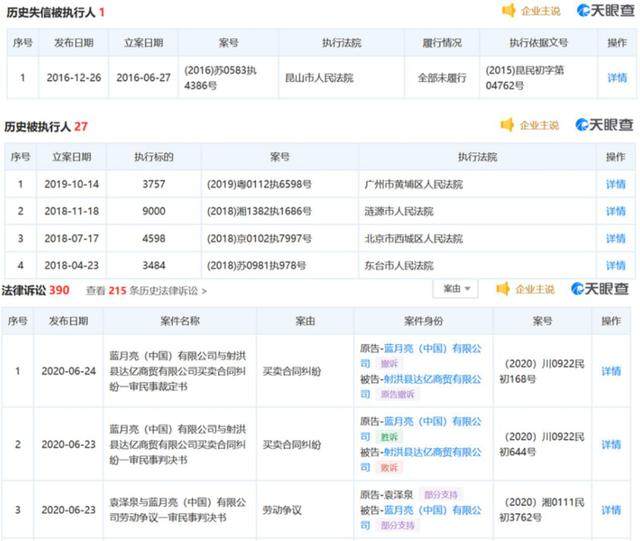Click the 企业主说 speaker icon in 历史被执行人 section
The height and width of the screenshot is (541, 640).
point(507,125)
